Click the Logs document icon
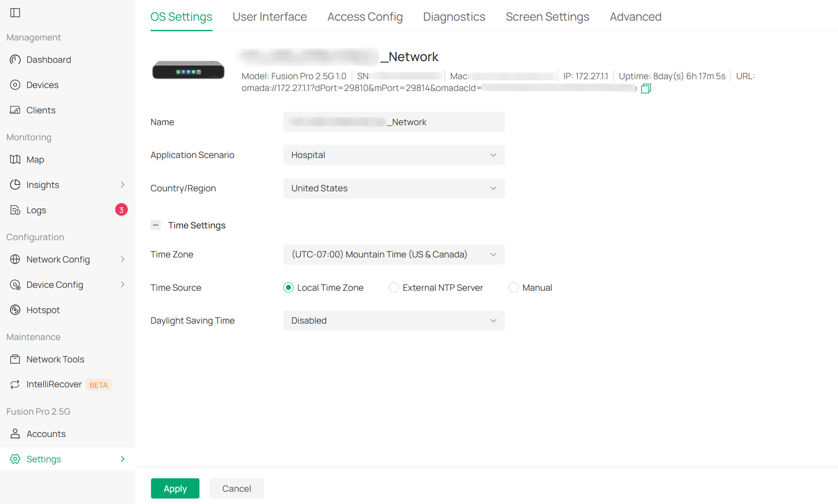Viewport: 838px width, 504px height. click(x=15, y=210)
